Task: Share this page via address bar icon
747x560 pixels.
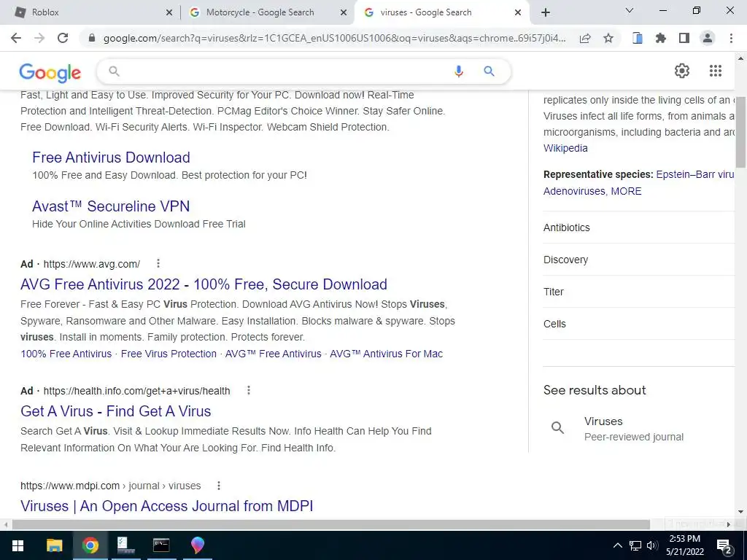Action: [x=585, y=38]
